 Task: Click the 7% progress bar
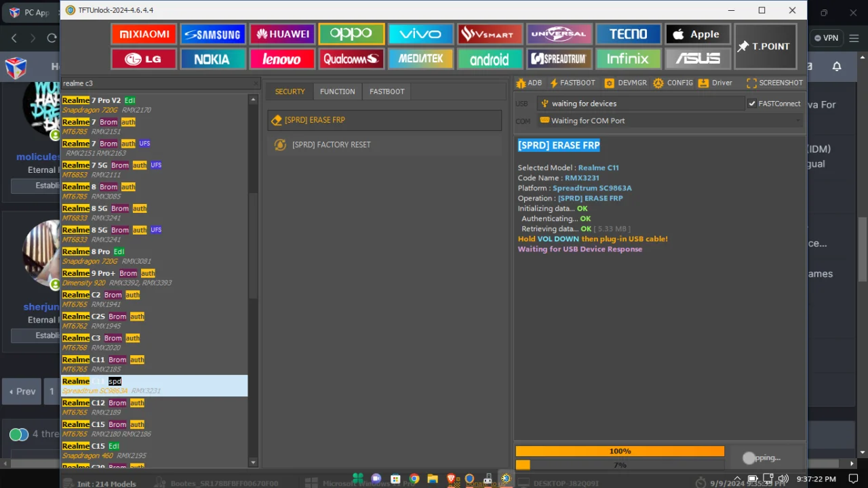point(620,465)
